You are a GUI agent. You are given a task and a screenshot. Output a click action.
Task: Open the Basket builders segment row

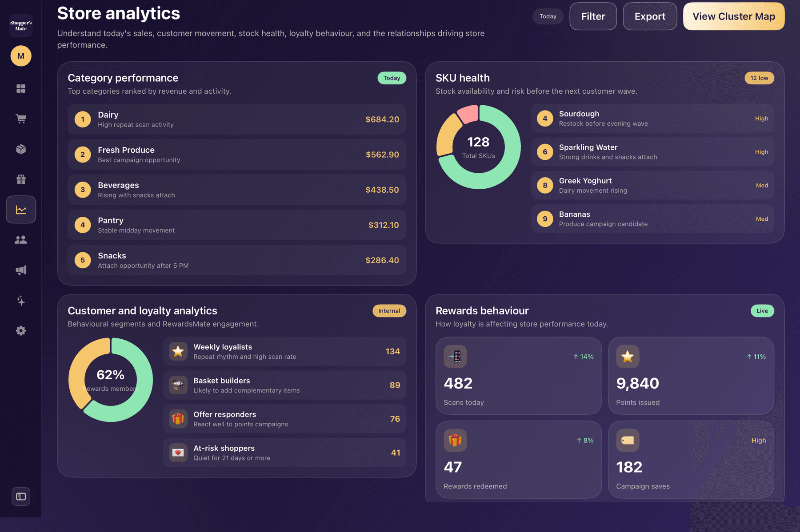pos(284,385)
